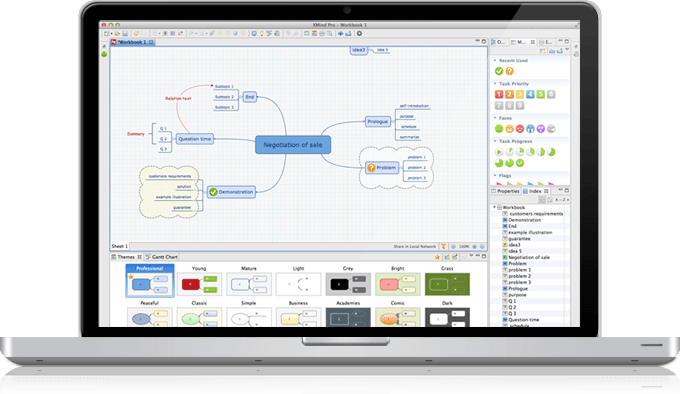680x394 pixels.
Task: Open the settings gear in the toolbar
Action: [359, 33]
